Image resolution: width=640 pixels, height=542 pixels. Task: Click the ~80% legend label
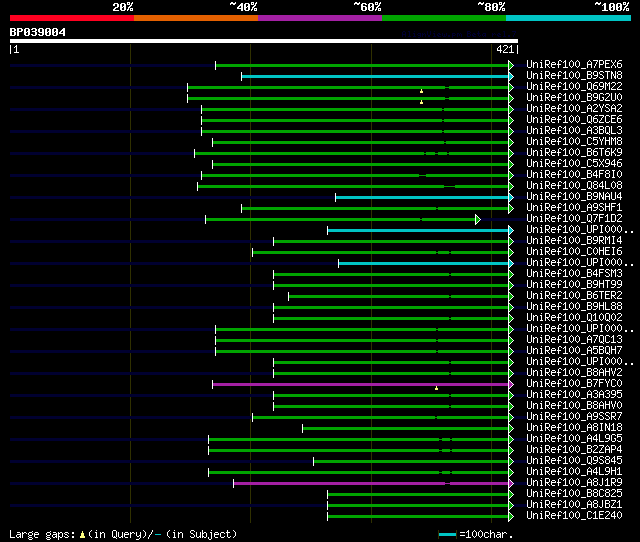(x=491, y=7)
